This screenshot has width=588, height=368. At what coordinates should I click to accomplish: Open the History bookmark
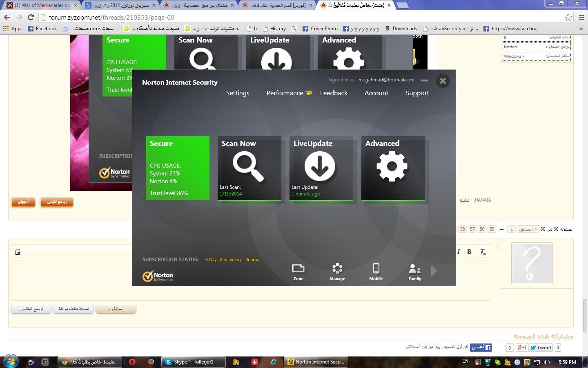[x=274, y=29]
